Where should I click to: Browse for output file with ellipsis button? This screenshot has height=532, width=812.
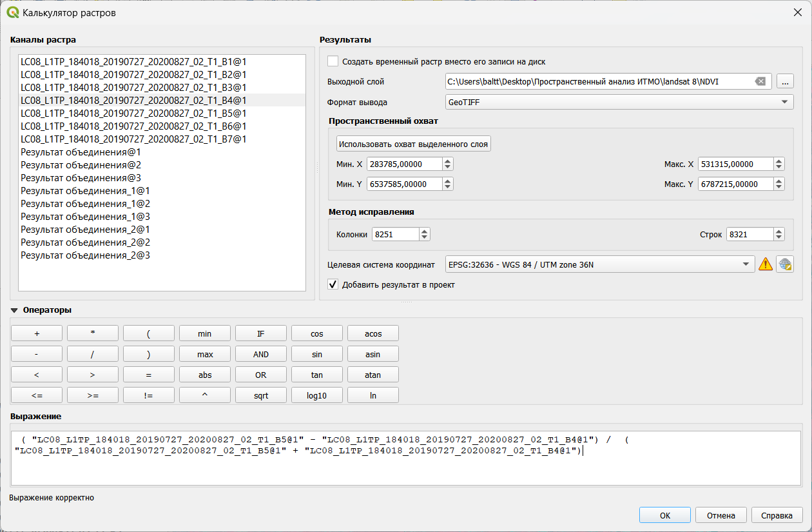[x=784, y=81]
